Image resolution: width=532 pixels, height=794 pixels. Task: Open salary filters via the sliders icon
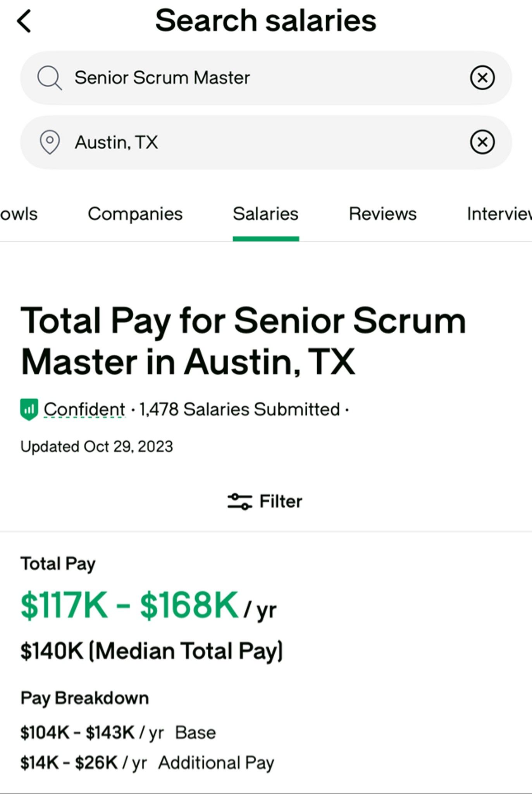[x=239, y=501]
